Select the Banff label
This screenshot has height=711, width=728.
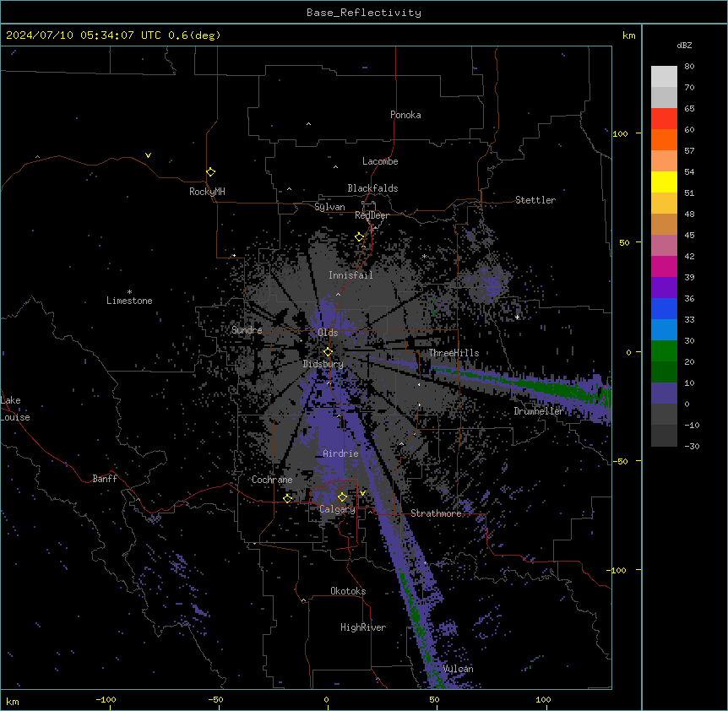pyautogui.click(x=105, y=479)
